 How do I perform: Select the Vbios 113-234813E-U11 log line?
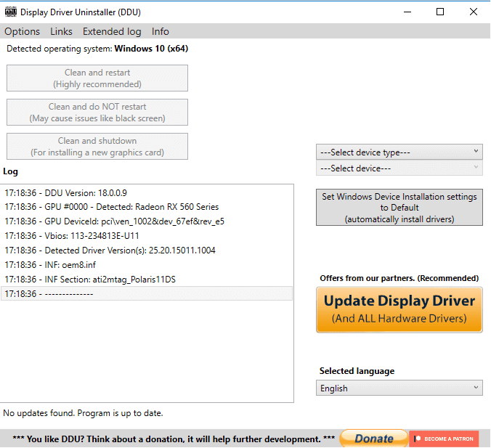pyautogui.click(x=147, y=236)
